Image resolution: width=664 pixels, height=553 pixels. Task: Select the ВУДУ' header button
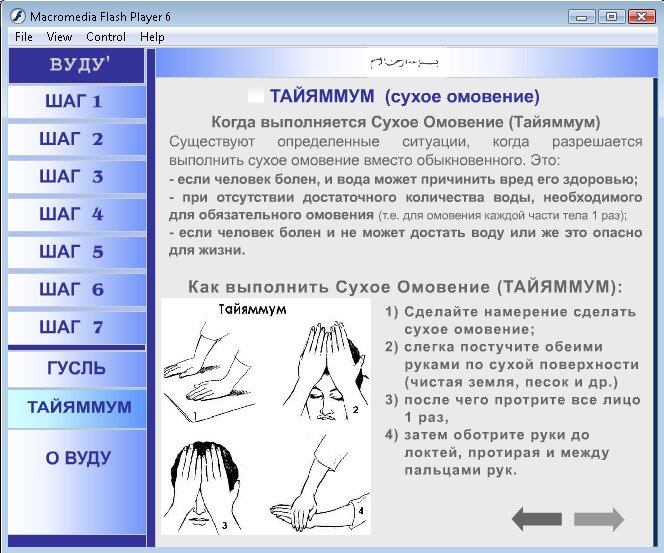pos(77,65)
